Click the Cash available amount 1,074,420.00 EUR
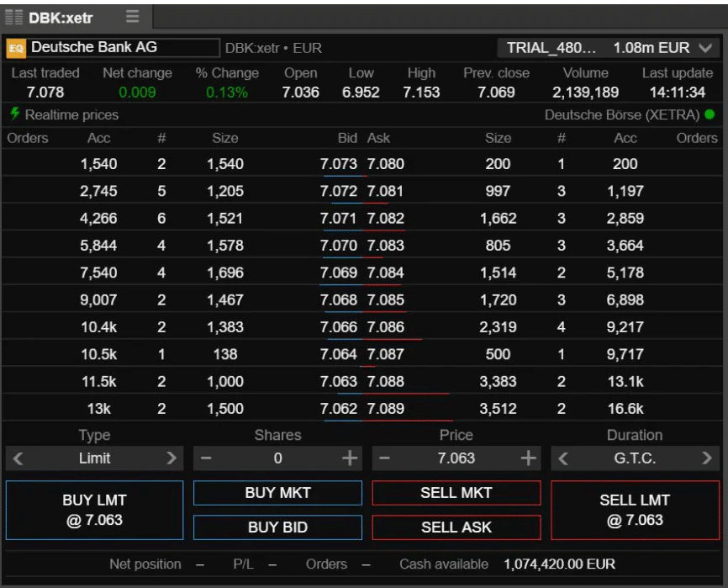728x588 pixels. pyautogui.click(x=560, y=564)
